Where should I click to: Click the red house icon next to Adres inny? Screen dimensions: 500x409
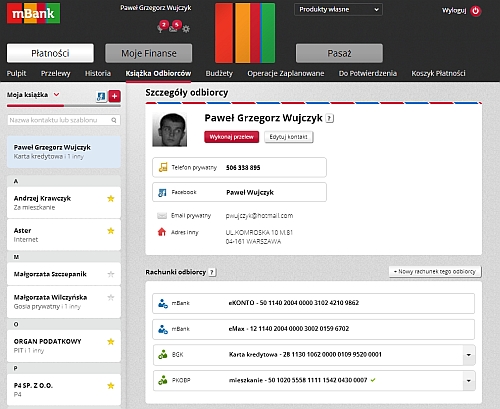tap(162, 232)
